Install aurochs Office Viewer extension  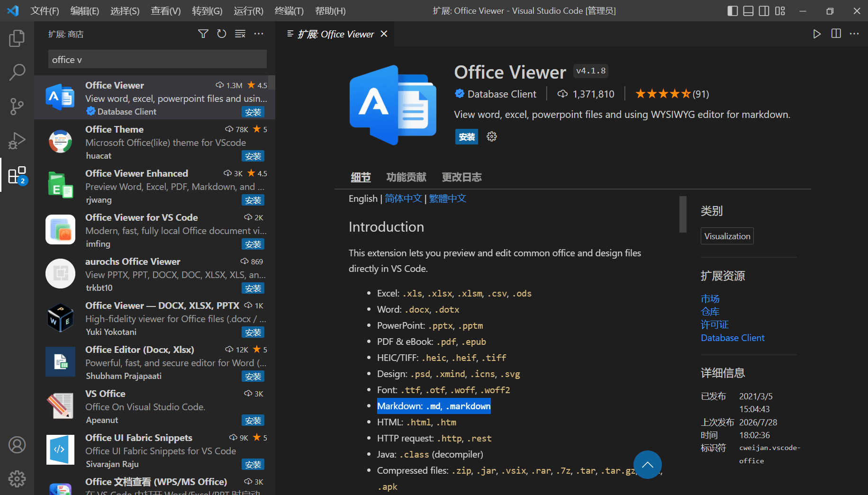point(253,288)
